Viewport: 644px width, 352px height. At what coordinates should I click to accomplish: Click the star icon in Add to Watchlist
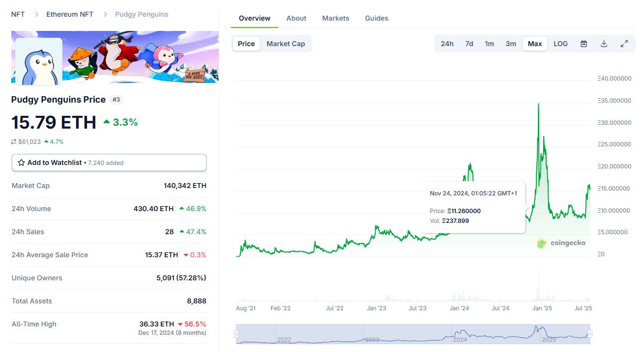click(21, 162)
